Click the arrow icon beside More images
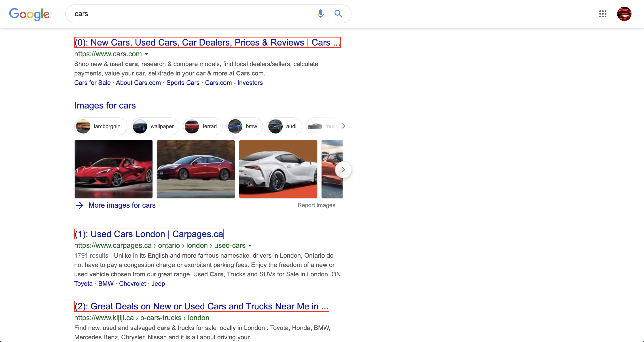This screenshot has height=342, width=644. [80, 205]
